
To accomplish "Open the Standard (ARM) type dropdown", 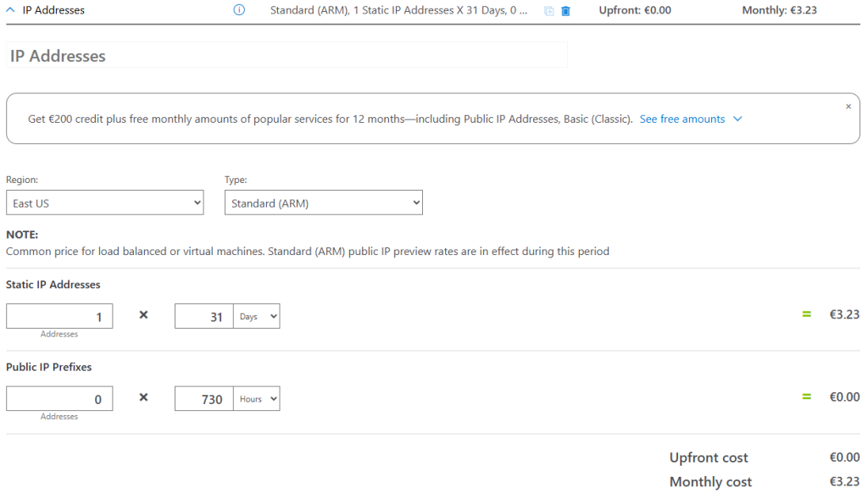I will coord(323,202).
